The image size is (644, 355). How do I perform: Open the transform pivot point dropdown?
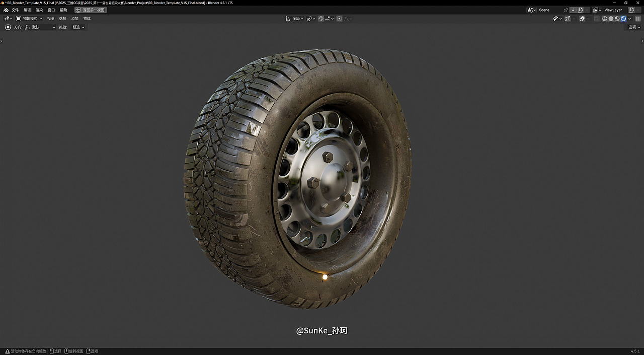[x=311, y=19]
